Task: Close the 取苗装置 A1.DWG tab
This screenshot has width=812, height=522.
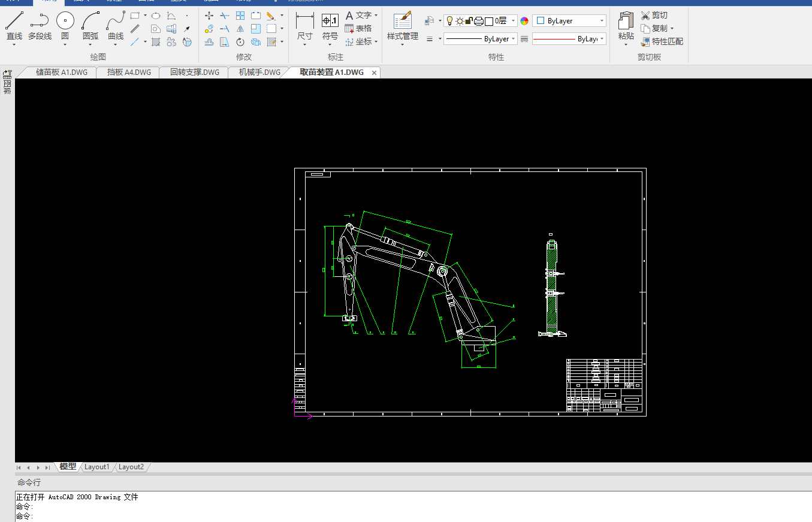Action: point(375,73)
